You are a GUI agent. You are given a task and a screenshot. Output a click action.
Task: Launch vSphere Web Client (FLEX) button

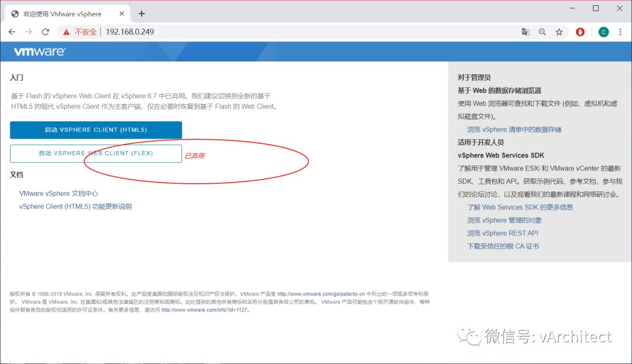coord(96,153)
